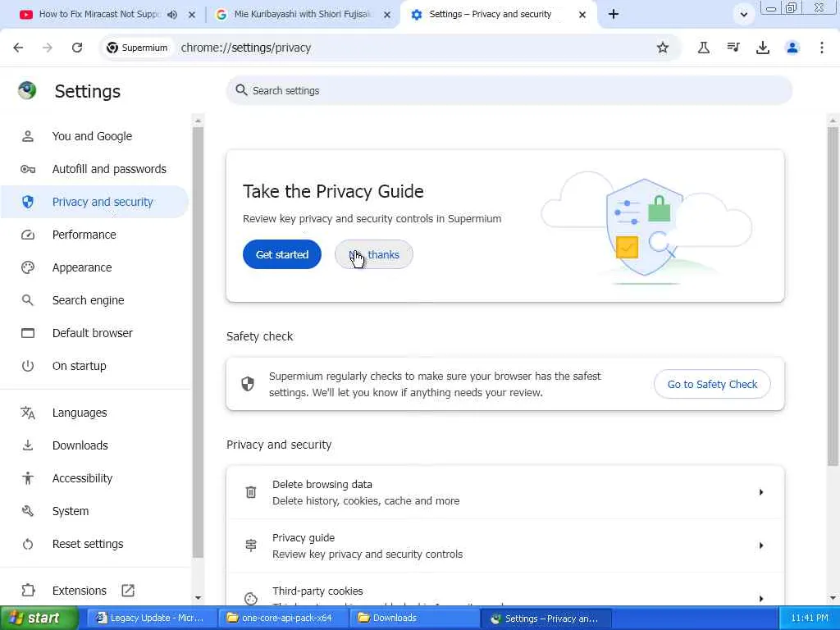This screenshot has width=840, height=630.
Task: Bookmark this page with the star icon
Action: pos(663,48)
